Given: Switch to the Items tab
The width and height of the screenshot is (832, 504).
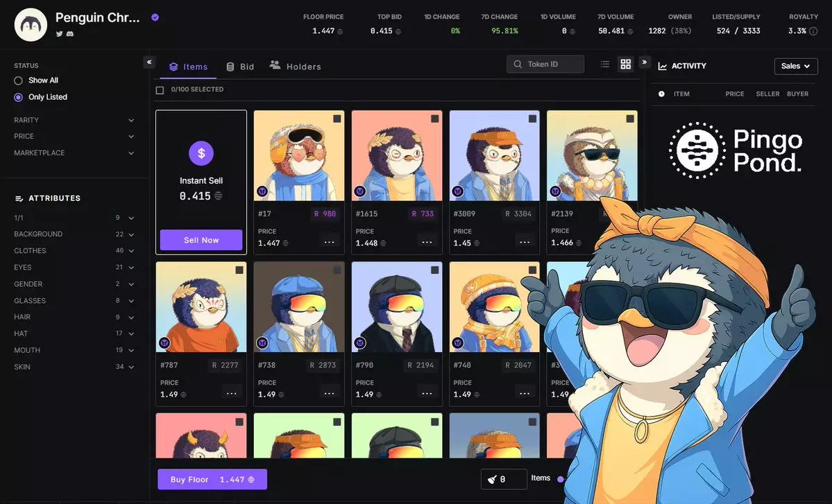Looking at the screenshot, I should 188,67.
